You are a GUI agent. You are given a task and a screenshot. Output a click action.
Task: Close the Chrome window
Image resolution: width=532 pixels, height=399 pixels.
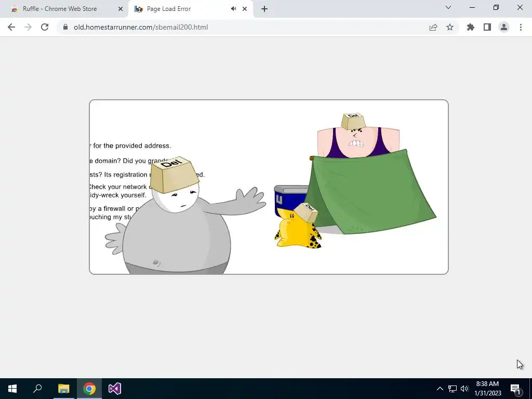tap(520, 7)
